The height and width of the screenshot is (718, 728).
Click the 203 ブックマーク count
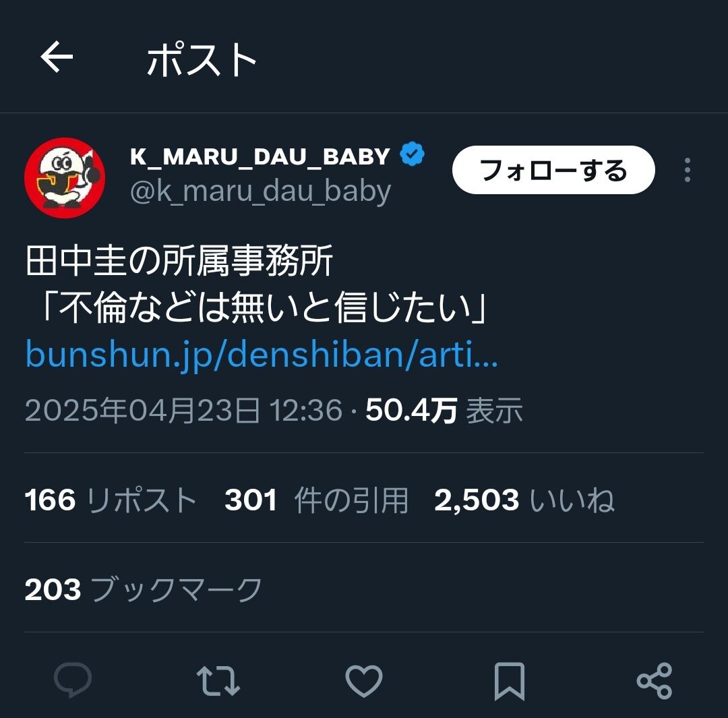pyautogui.click(x=144, y=590)
